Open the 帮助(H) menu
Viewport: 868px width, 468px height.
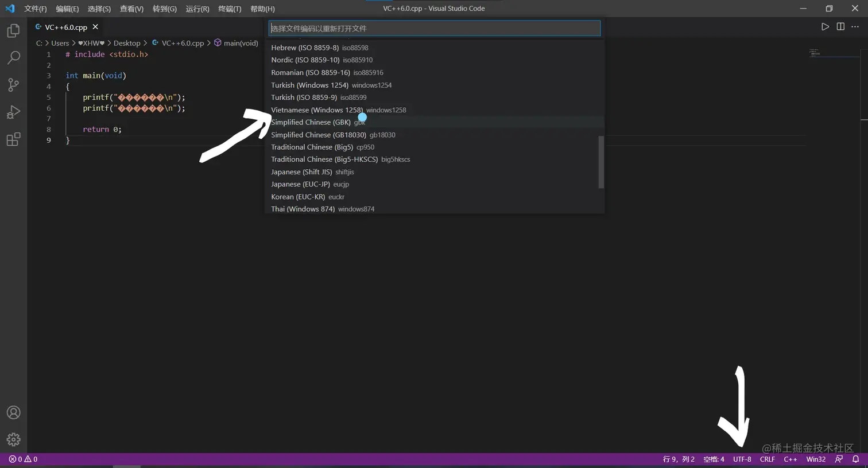262,9
